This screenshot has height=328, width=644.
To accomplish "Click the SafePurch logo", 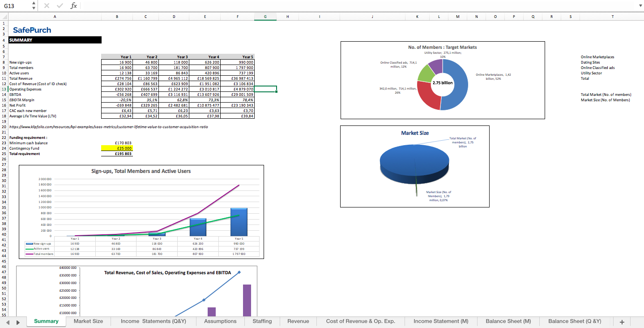I will click(32, 30).
